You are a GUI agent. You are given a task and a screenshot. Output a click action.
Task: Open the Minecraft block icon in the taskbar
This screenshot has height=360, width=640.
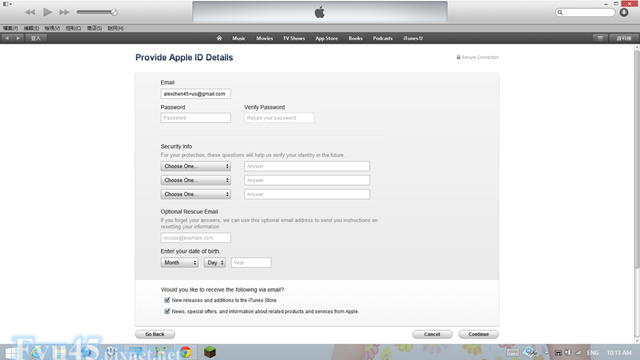[x=210, y=352]
